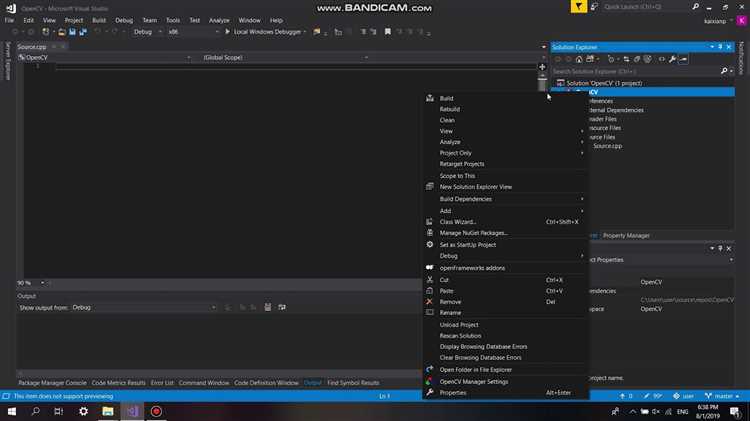Click the Cut scissors icon
Viewport: 750px width, 421px height.
(x=430, y=280)
